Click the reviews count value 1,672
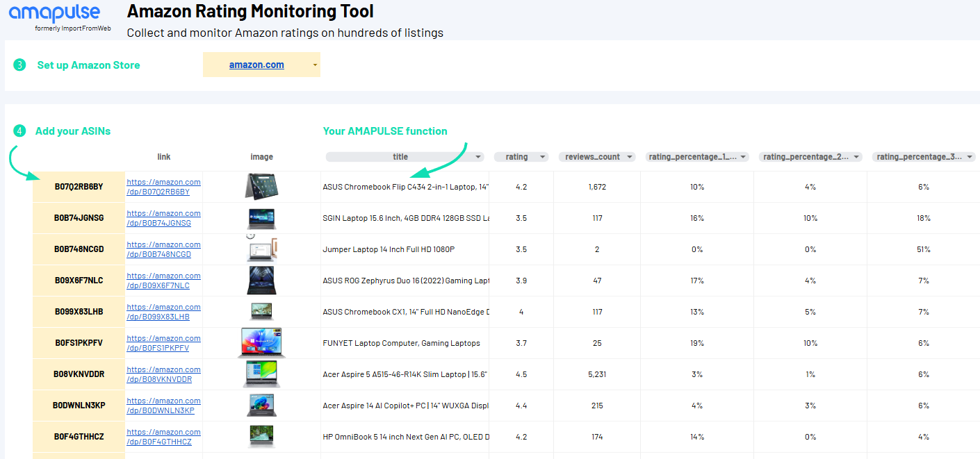This screenshot has width=980, height=459. pos(597,187)
